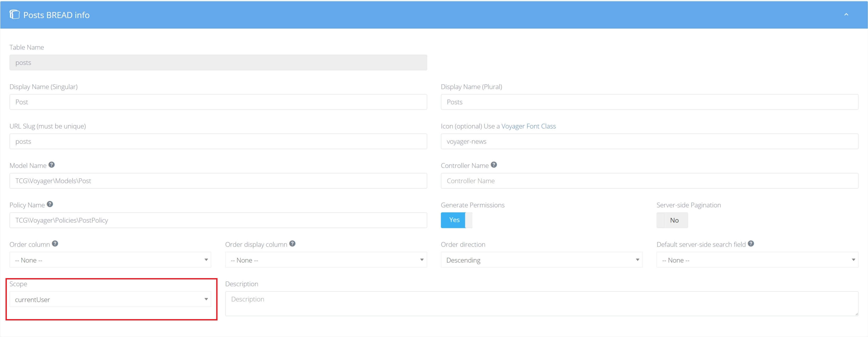Click help icon next to Model Name

[51, 165]
